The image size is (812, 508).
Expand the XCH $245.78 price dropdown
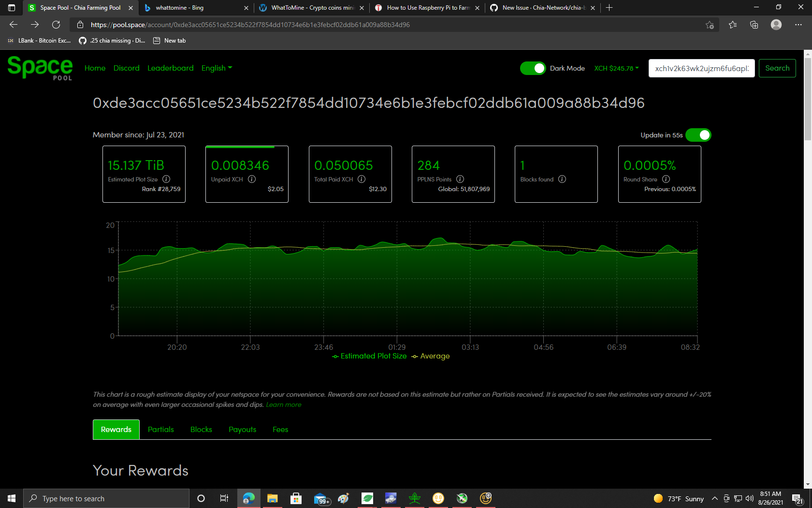tap(616, 68)
